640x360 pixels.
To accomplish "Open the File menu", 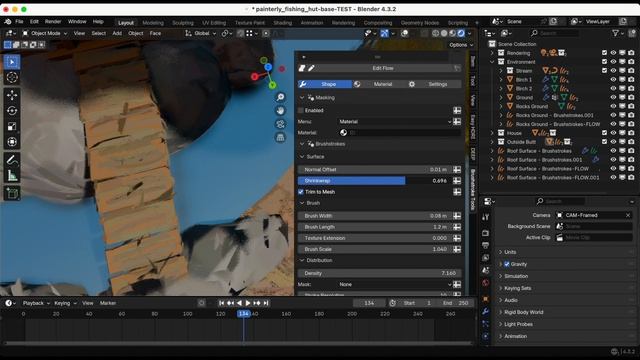I will [x=19, y=22].
